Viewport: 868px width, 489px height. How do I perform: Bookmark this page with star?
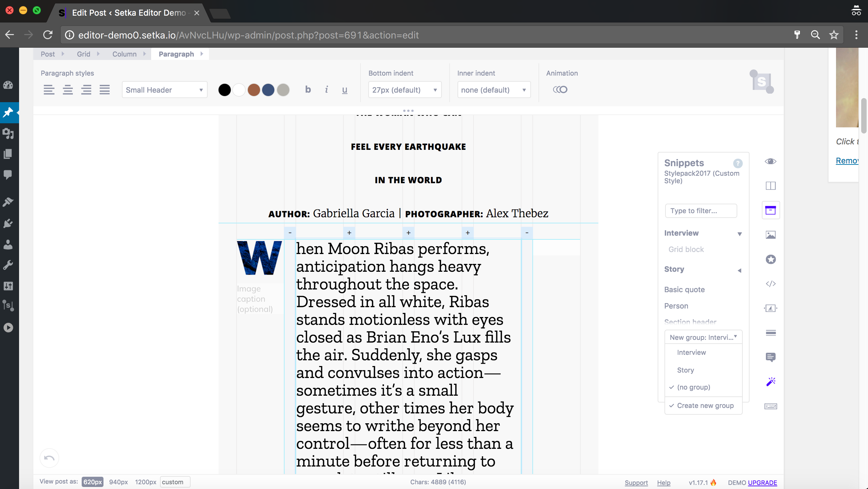(834, 35)
